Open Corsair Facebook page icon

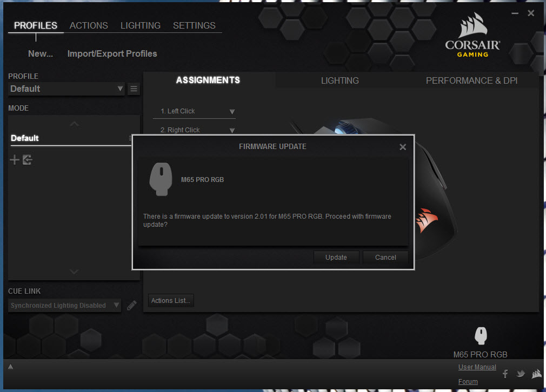tap(505, 374)
